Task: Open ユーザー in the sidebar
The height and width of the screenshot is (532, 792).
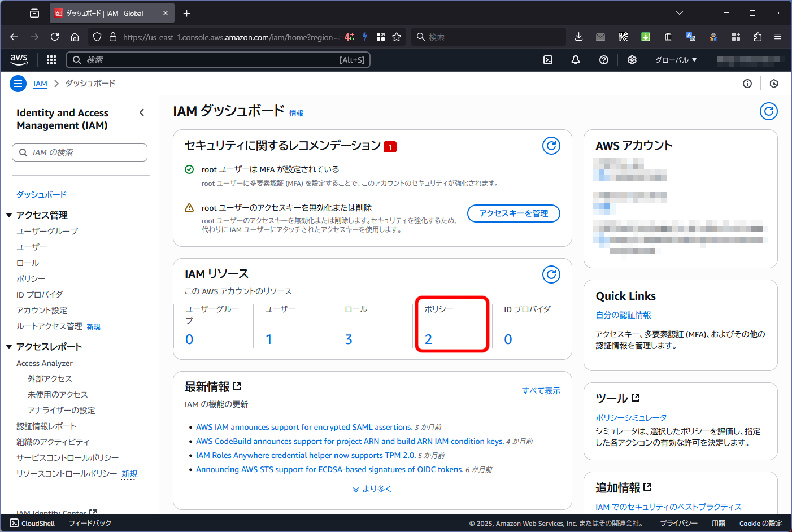Action: [x=32, y=247]
